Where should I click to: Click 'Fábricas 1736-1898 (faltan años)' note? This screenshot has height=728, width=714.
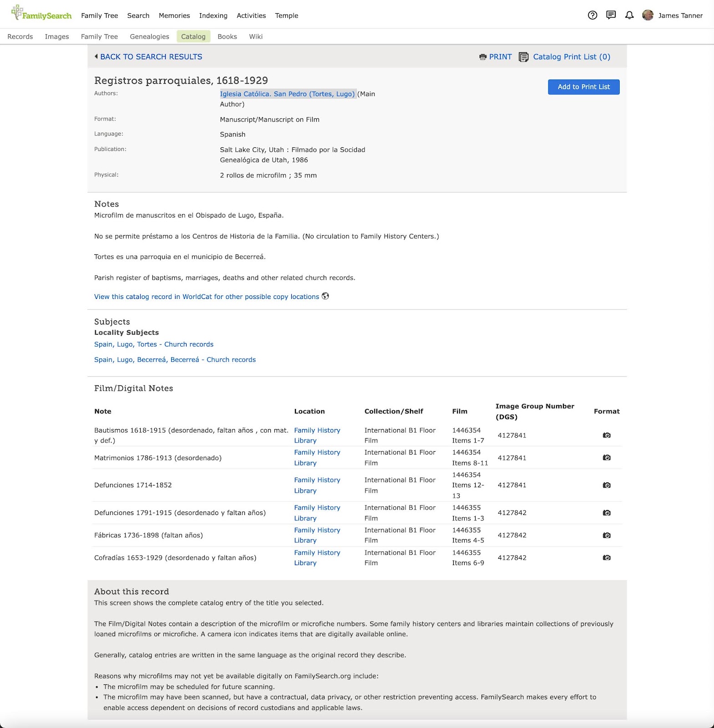coord(148,535)
